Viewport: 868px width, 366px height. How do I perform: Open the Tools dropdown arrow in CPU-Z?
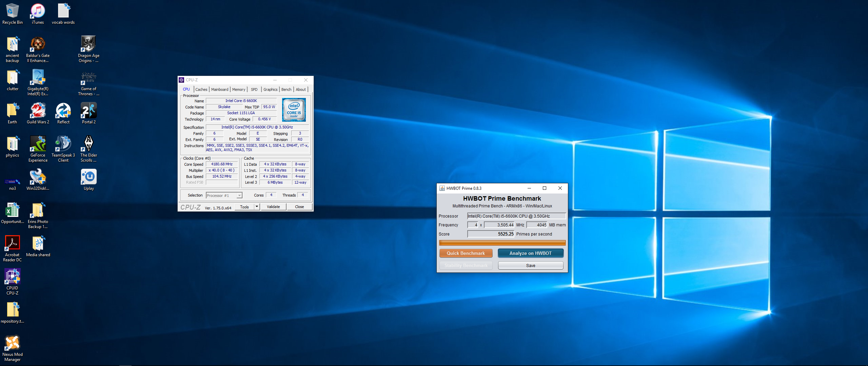tap(257, 207)
